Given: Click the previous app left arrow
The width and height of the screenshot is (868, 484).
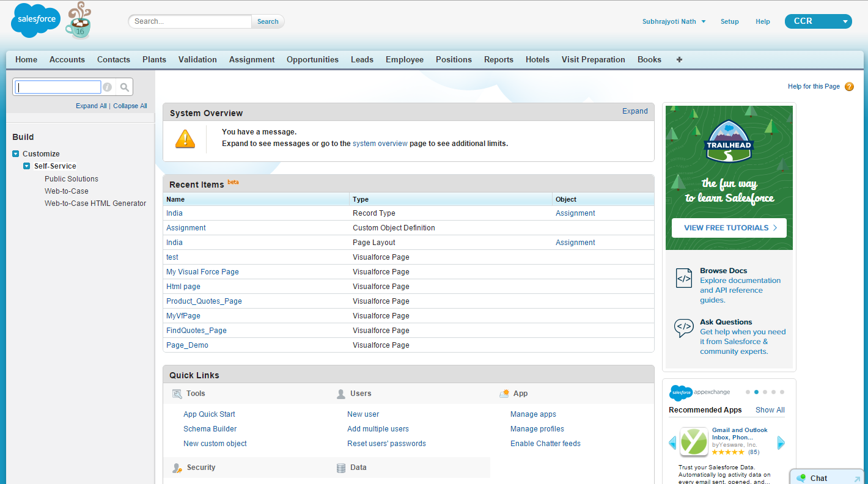Looking at the screenshot, I should tap(672, 442).
